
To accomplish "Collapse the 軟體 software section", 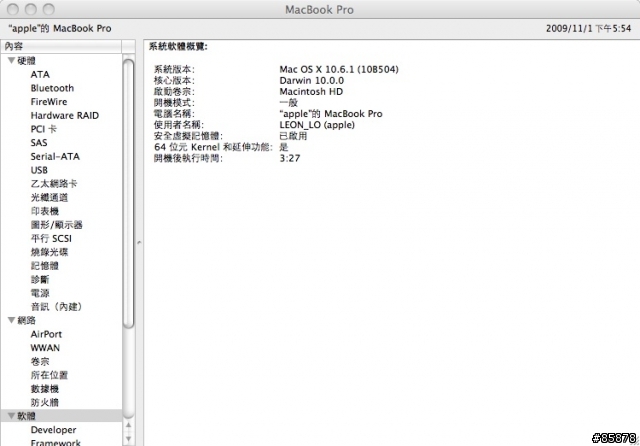I will 11,416.
